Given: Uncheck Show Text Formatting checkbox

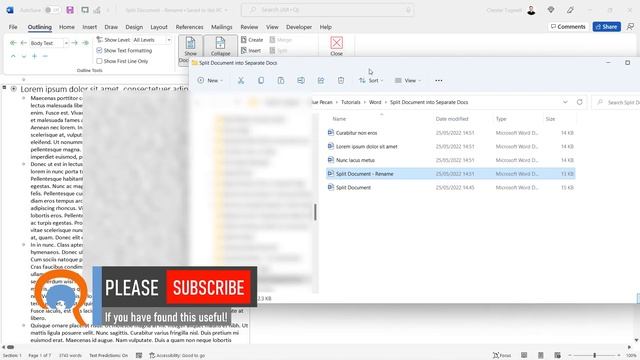Looking at the screenshot, I should coord(99,50).
